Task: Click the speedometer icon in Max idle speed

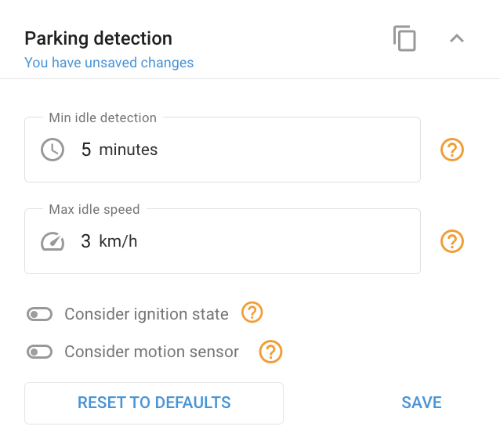Action: click(x=53, y=241)
